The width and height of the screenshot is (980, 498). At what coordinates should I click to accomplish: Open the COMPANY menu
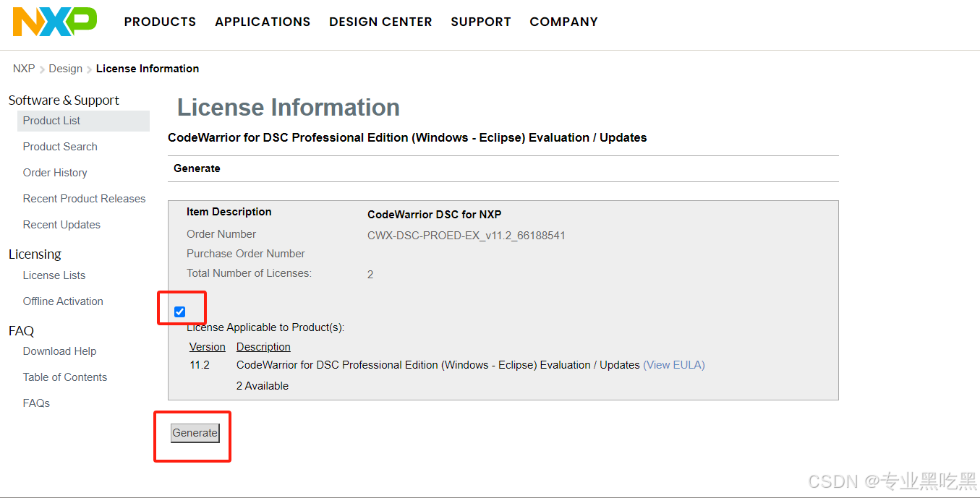[563, 22]
